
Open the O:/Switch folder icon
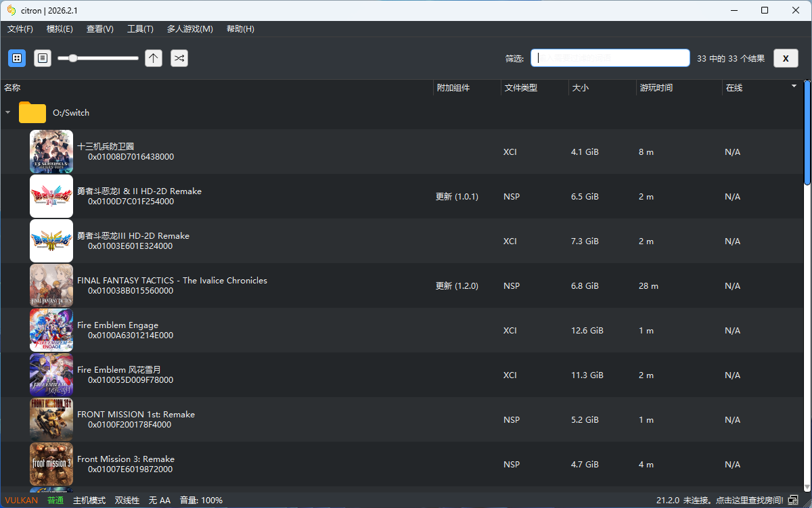pos(32,113)
